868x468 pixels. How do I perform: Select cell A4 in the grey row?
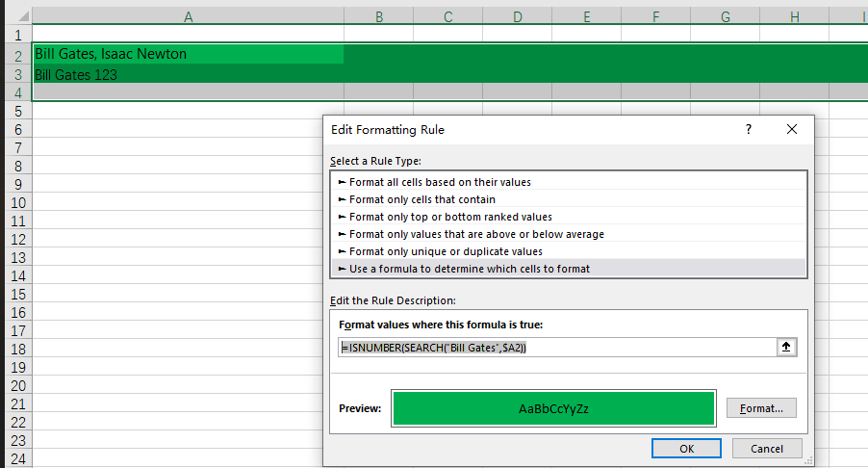pyautogui.click(x=189, y=91)
